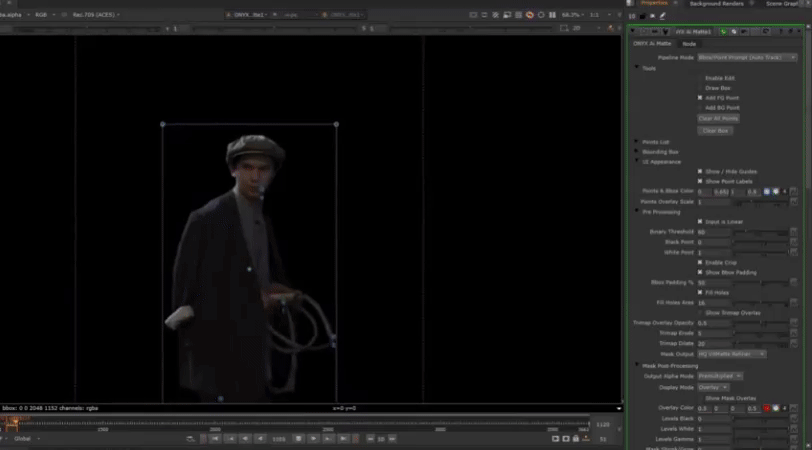812x450 pixels.
Task: Click the Clear Box button
Action: 715,131
